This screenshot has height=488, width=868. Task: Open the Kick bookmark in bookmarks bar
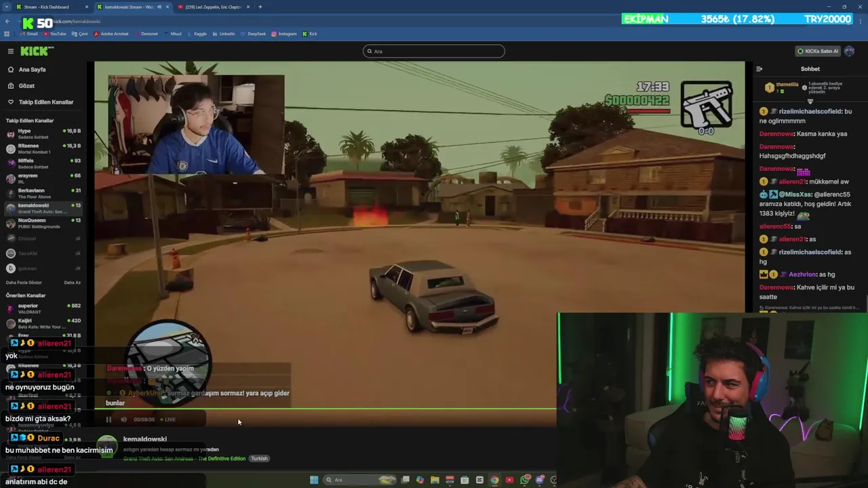point(309,34)
